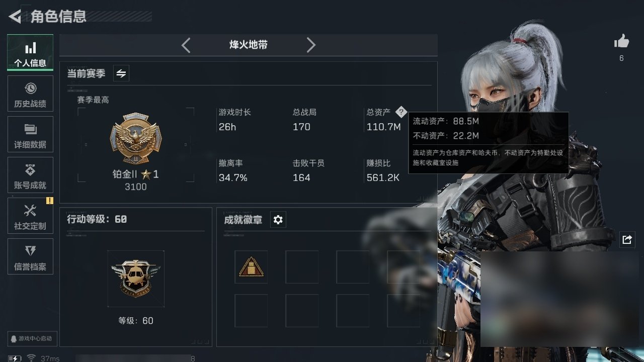
Task: Click the level 60 helicopter emblem
Action: coord(136,279)
